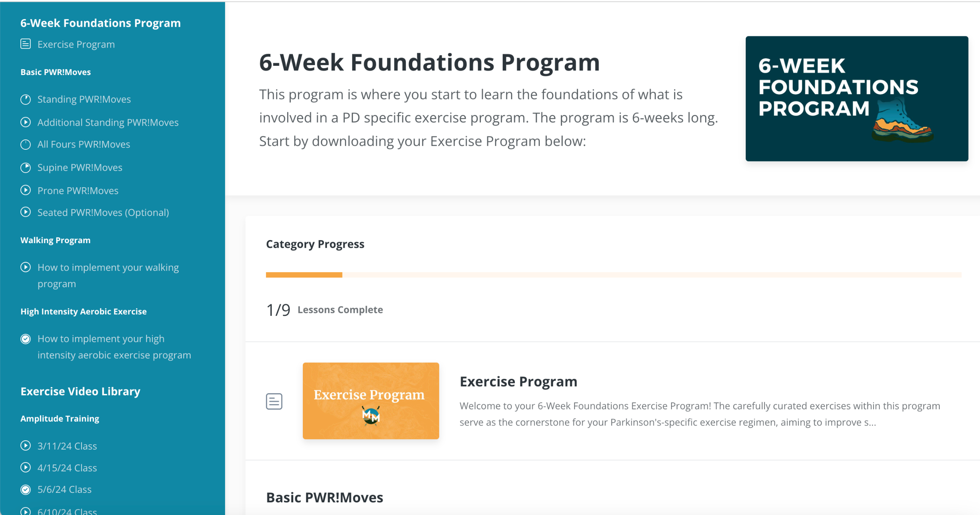Click the circle icon beside All Fours PWR!Moves
Screen dimensions: 980x515
coord(26,144)
